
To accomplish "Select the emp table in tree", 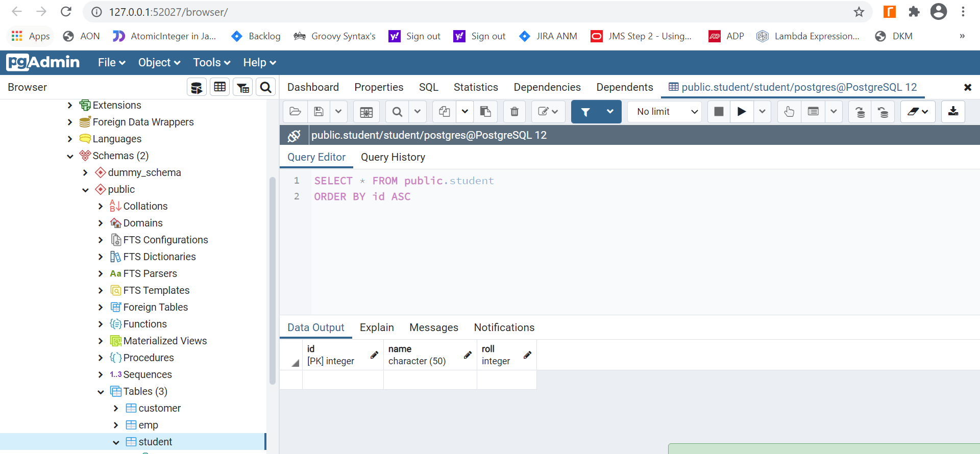I will tap(148, 425).
